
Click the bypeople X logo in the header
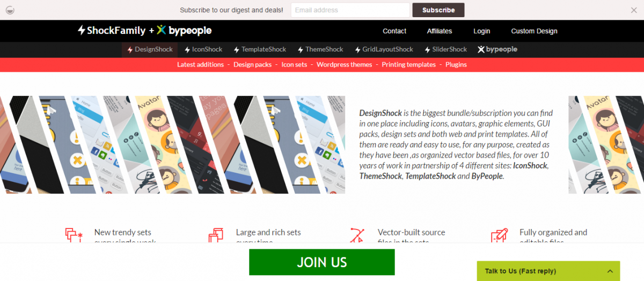click(162, 31)
